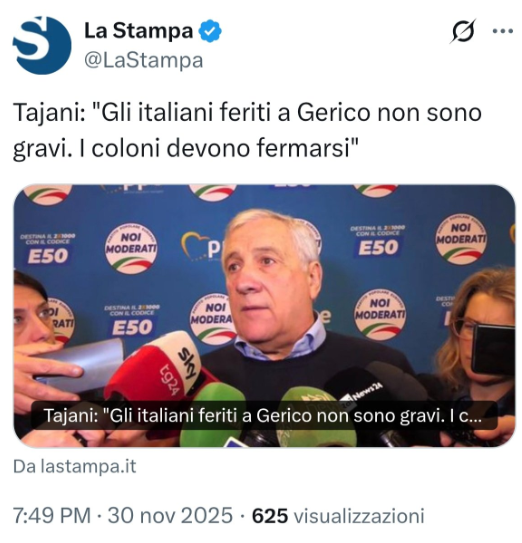
Task: Play the Tajani interview video
Action: 264,315
